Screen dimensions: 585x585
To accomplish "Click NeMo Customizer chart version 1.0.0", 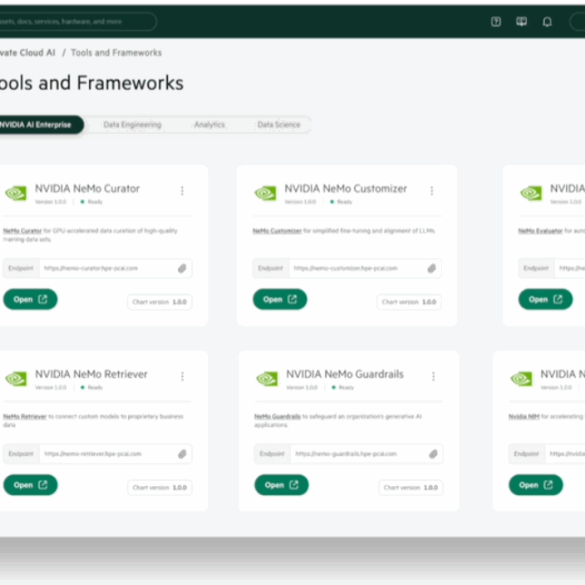I will tap(409, 302).
